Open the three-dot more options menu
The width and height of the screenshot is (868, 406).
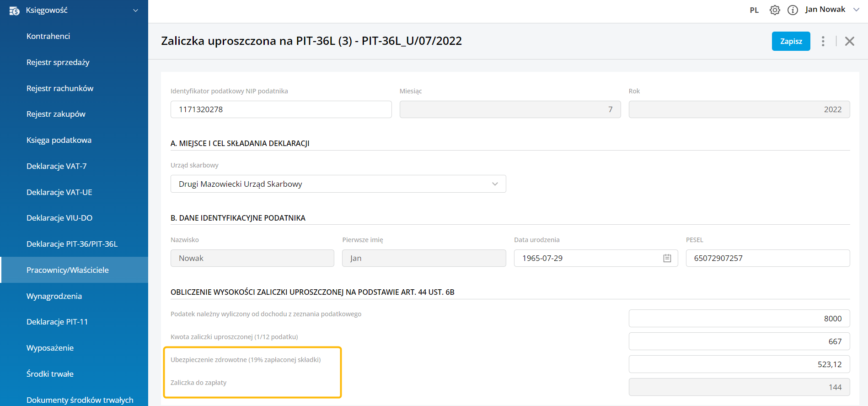pos(823,41)
